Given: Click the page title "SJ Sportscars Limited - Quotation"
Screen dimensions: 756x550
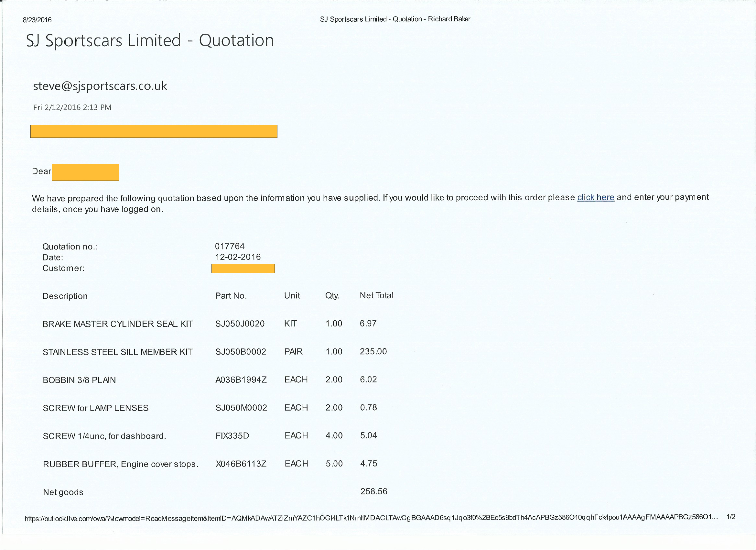Looking at the screenshot, I should [150, 40].
